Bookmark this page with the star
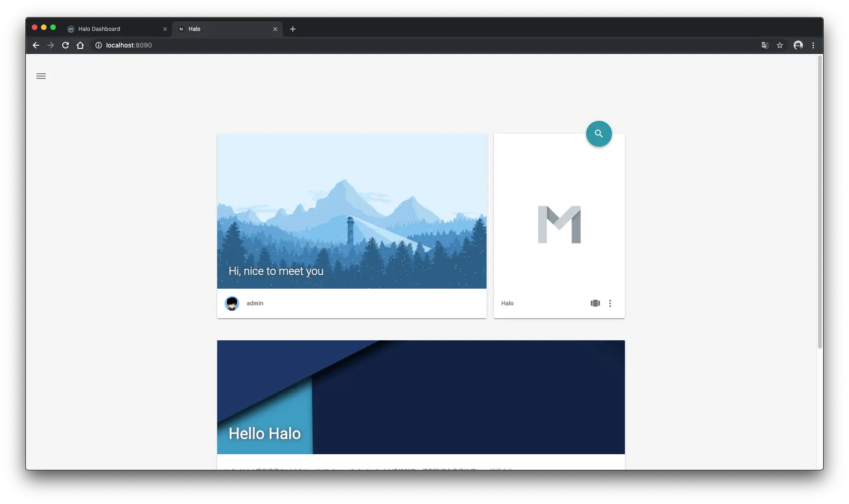Screen dimensions: 849x504 [x=780, y=45]
